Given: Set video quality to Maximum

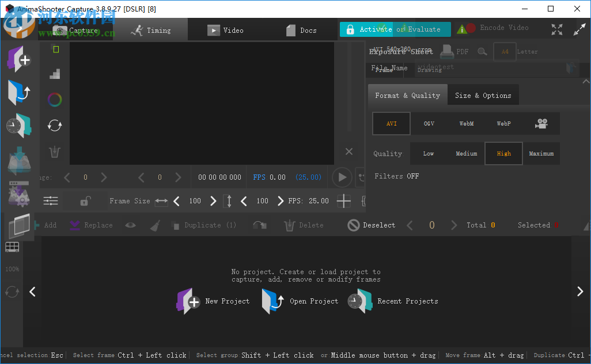Looking at the screenshot, I should click(541, 153).
